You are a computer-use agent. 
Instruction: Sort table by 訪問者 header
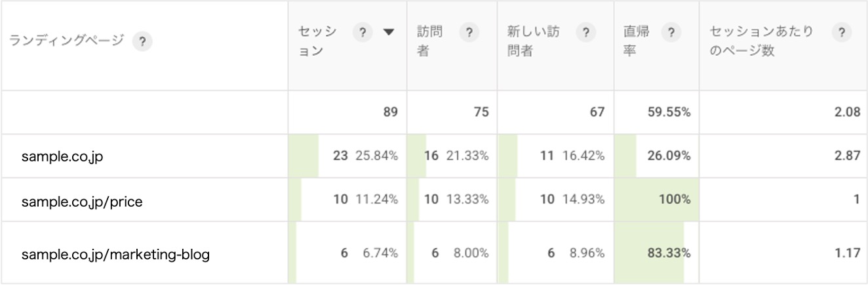pyautogui.click(x=430, y=41)
